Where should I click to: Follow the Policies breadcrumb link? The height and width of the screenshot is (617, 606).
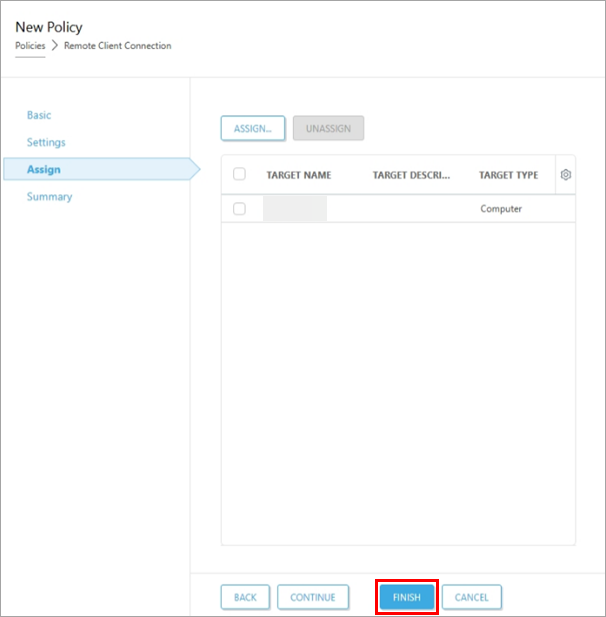30,46
